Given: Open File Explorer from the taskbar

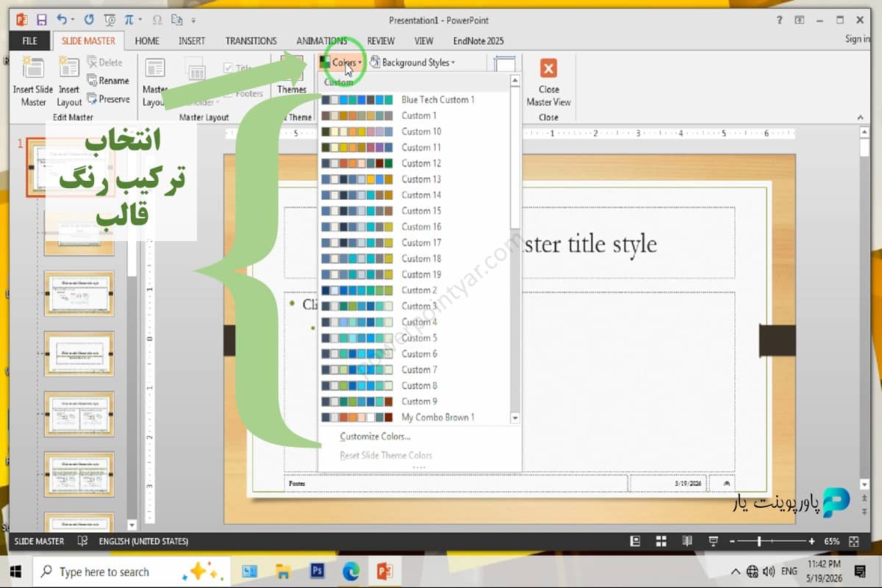Looking at the screenshot, I should pos(284,571).
